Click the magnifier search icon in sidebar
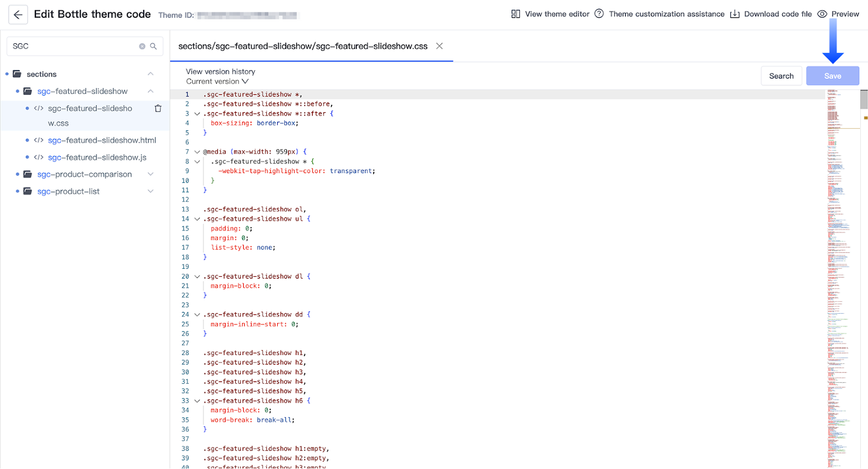 tap(154, 46)
